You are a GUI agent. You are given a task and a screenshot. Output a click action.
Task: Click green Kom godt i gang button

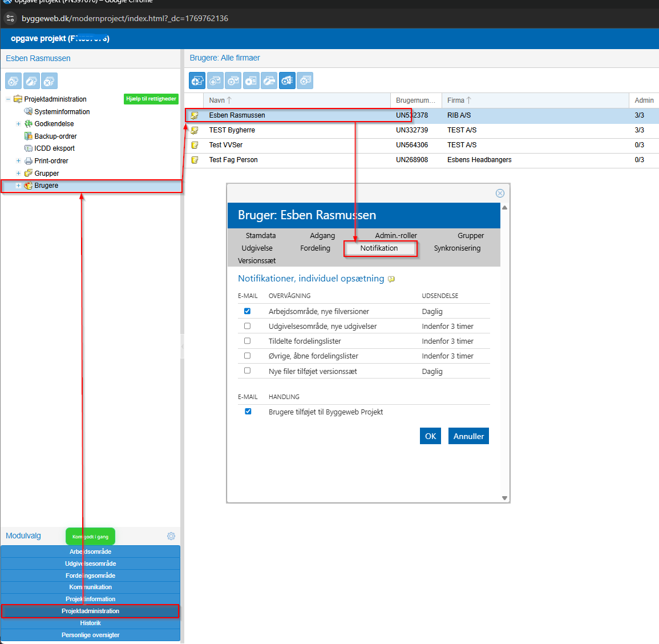90,536
